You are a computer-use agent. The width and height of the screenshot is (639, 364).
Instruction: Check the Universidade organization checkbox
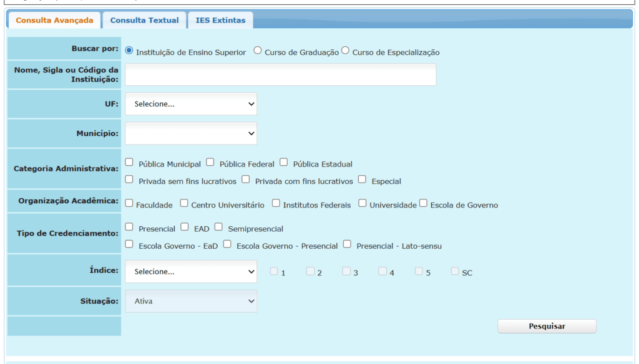(x=362, y=203)
